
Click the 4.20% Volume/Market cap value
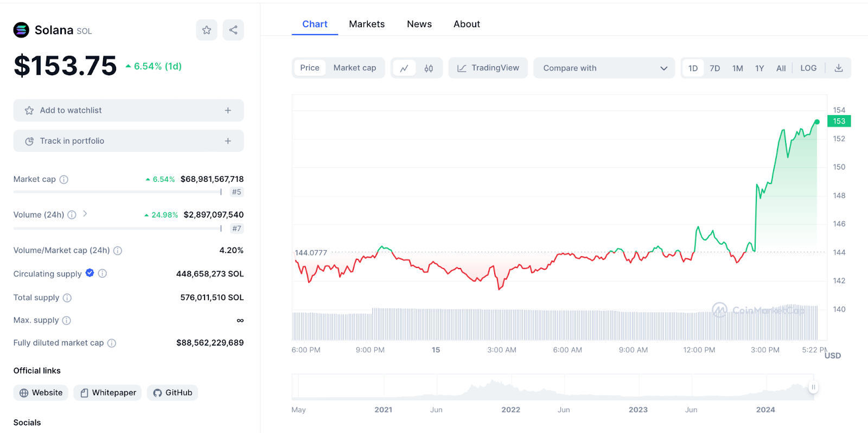click(x=232, y=250)
